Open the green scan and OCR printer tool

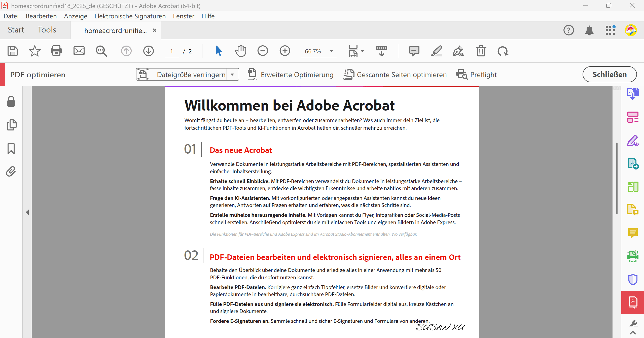633,256
